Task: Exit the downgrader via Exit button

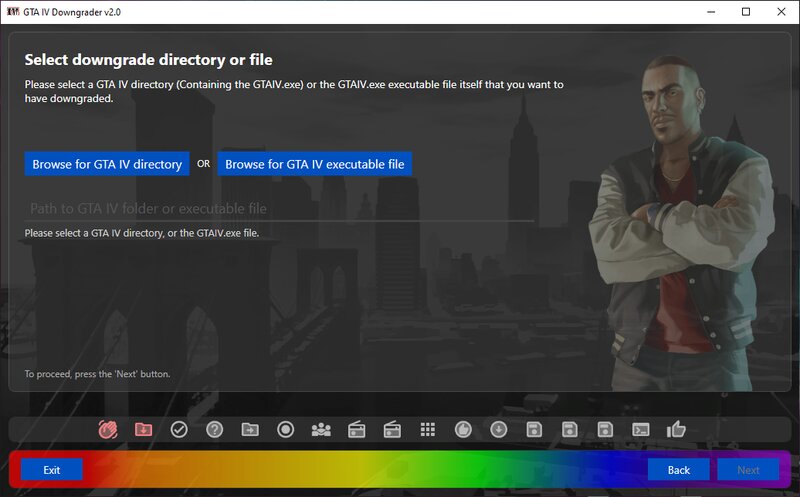Action: pos(52,470)
